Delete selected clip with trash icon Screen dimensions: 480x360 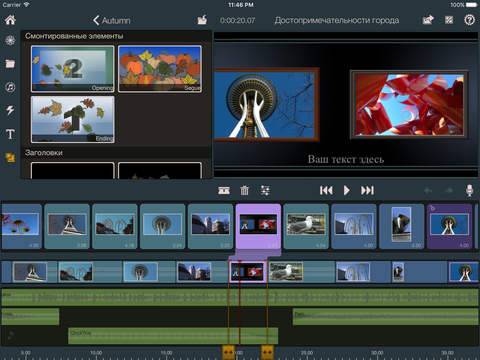[245, 190]
